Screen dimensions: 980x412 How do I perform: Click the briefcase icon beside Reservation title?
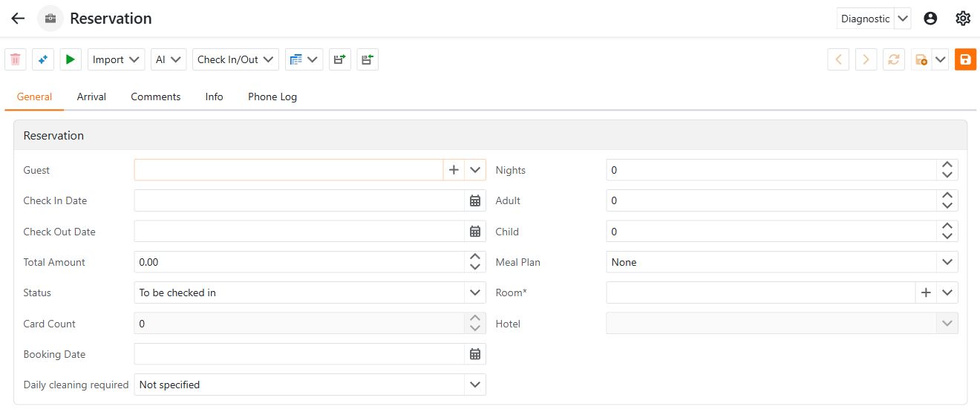point(50,19)
